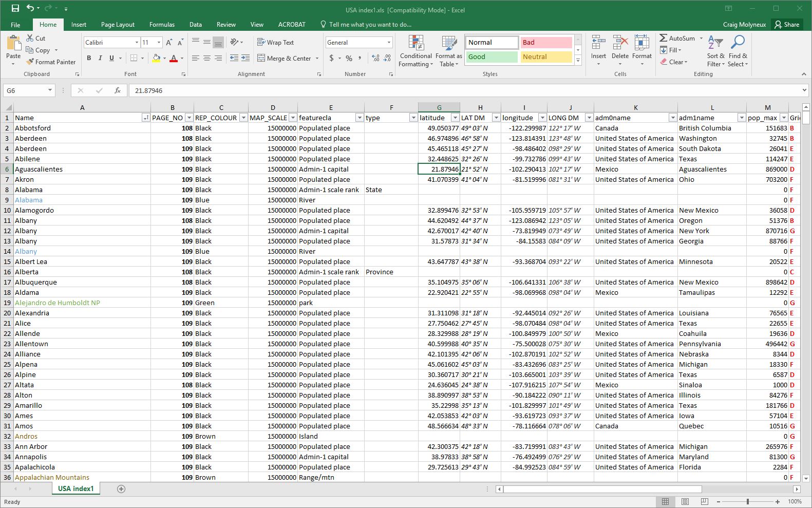Image resolution: width=812 pixels, height=508 pixels.
Task: Select the USA index1 sheet tab
Action: [x=76, y=489]
